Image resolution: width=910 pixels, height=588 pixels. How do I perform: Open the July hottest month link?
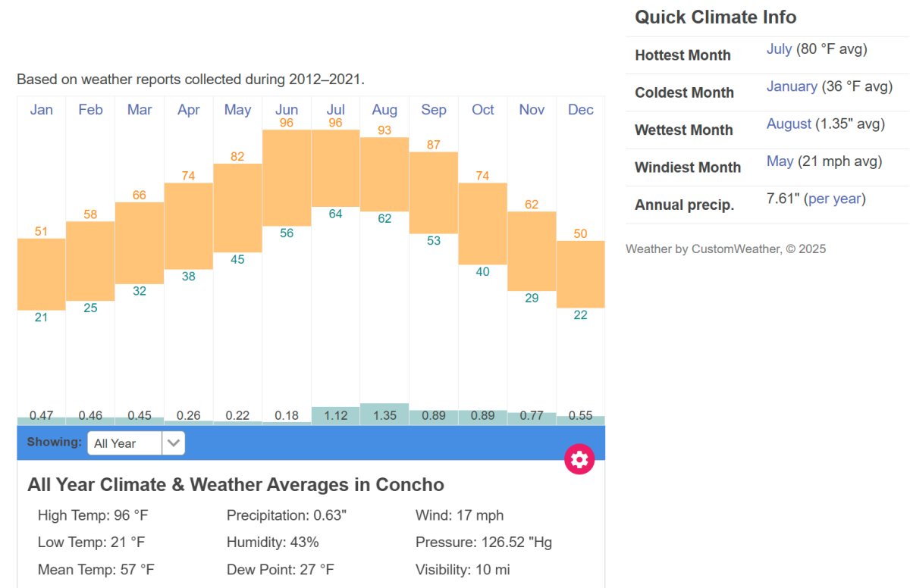click(779, 48)
